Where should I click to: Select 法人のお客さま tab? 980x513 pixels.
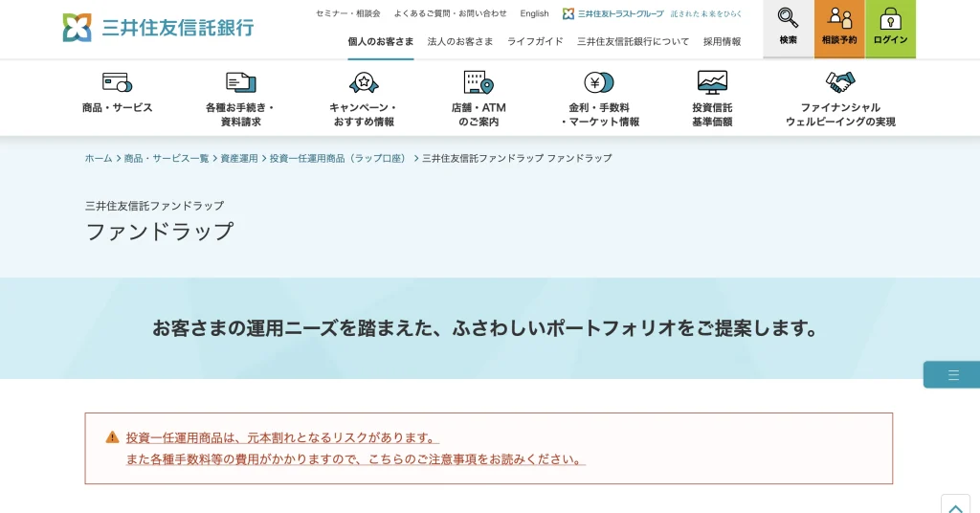coord(460,41)
